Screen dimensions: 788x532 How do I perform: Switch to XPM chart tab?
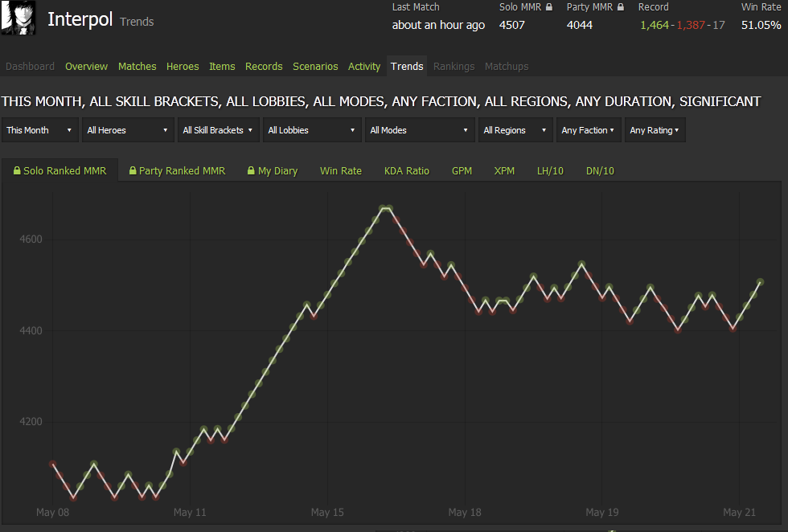click(504, 171)
